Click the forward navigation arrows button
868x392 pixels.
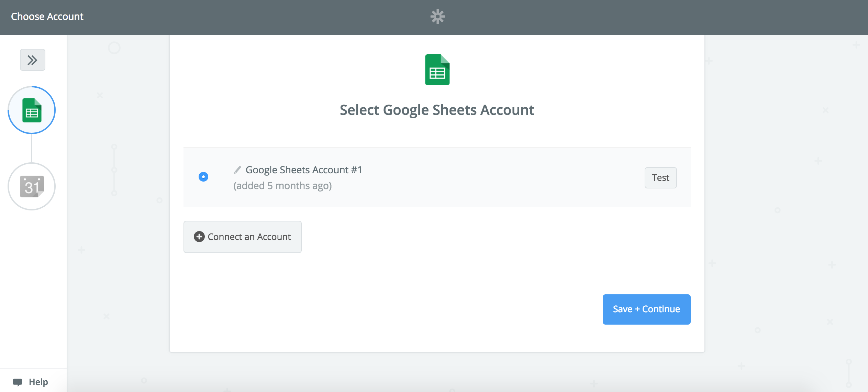coord(32,60)
